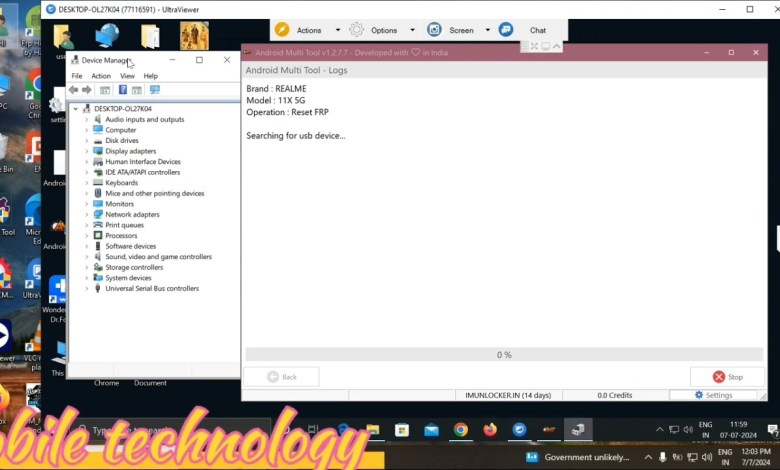Click the Screen capture icon in UltraViewer
Screen dimensions: 780x470
click(434, 30)
